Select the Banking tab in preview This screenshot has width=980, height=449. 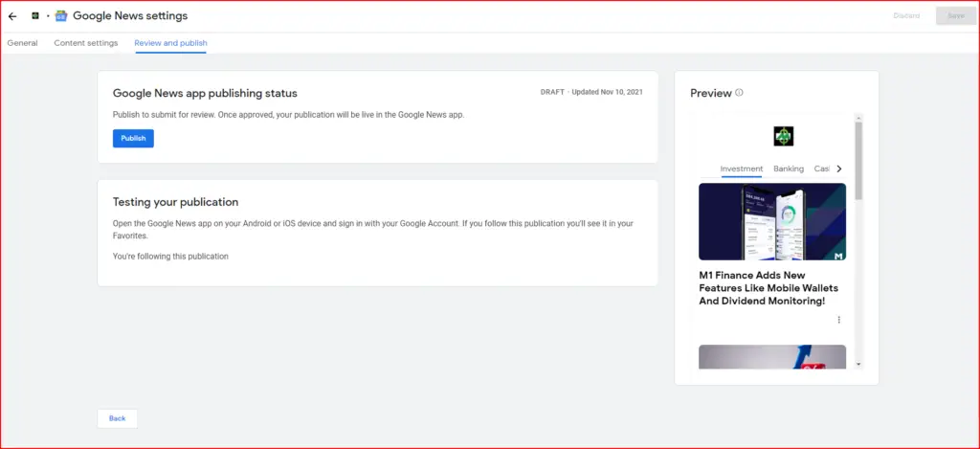pos(789,168)
